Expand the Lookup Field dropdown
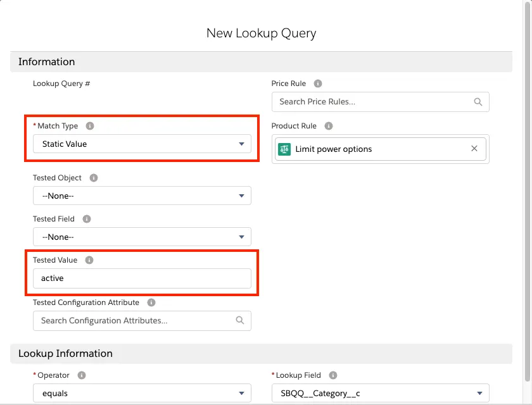Screen dimensions: 532x405 point(380,394)
